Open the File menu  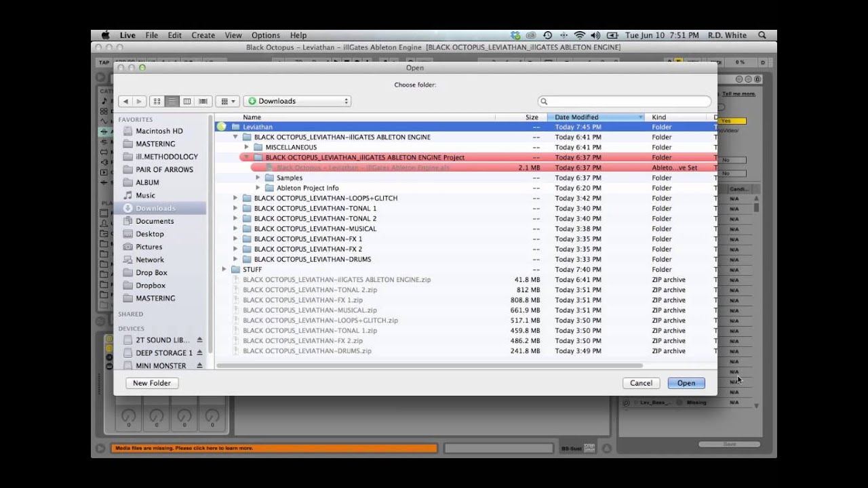coord(151,35)
